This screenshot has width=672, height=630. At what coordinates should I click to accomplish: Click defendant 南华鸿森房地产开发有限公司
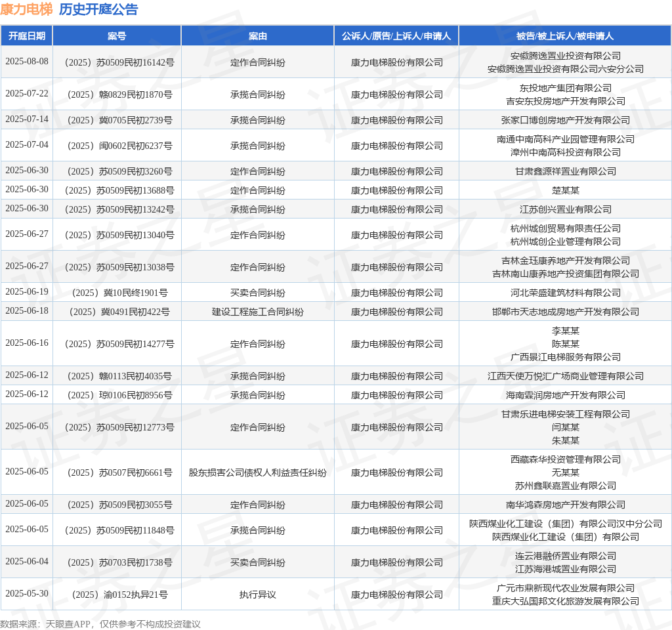click(565, 505)
